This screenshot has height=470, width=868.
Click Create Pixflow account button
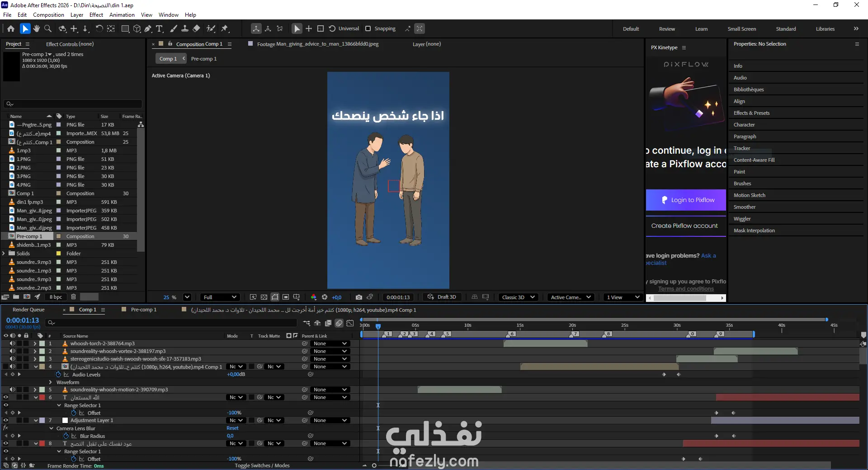pyautogui.click(x=686, y=226)
